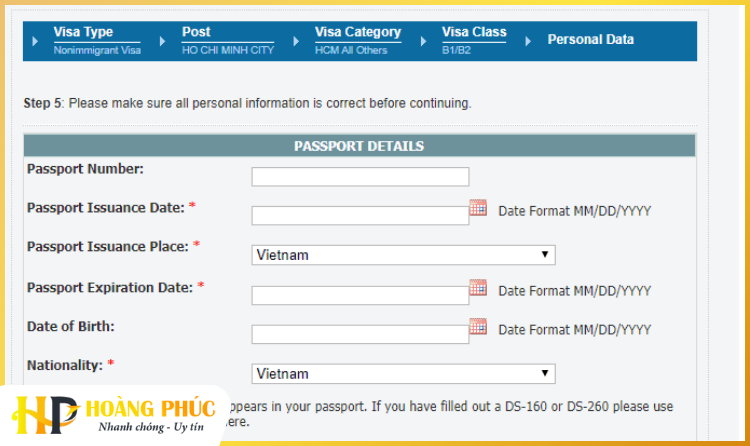Return to the Visa Category step
The image size is (750, 446).
pyautogui.click(x=357, y=33)
